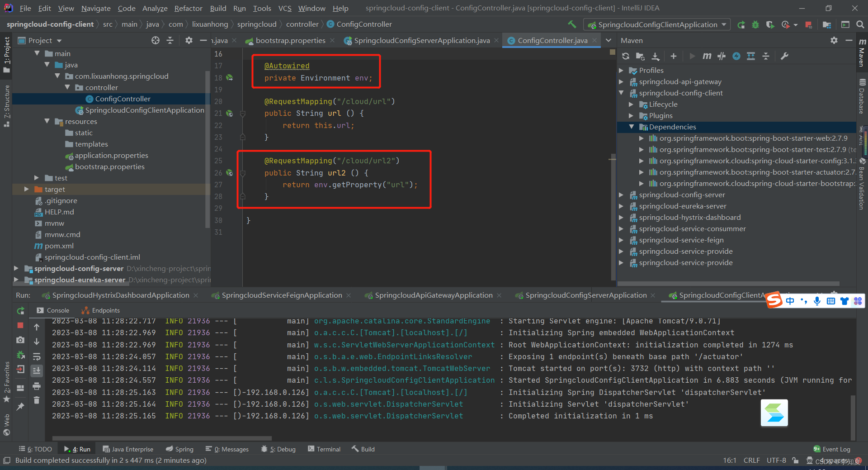Open the VCS menu
The height and width of the screenshot is (470, 868).
click(285, 8)
